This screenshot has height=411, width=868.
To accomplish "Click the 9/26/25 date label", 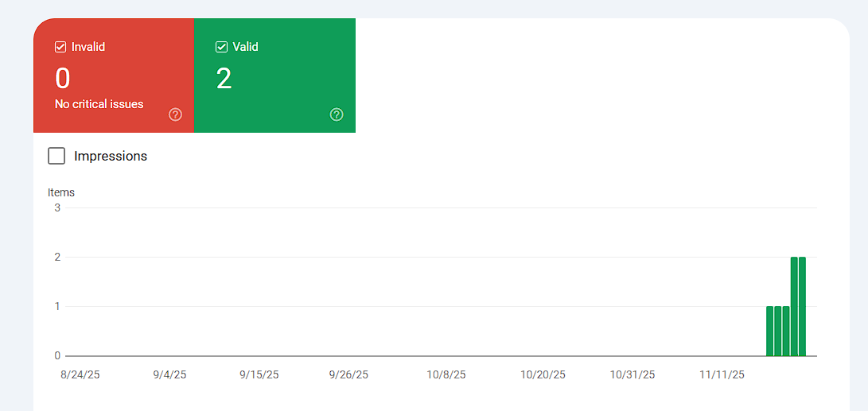I will [x=348, y=374].
